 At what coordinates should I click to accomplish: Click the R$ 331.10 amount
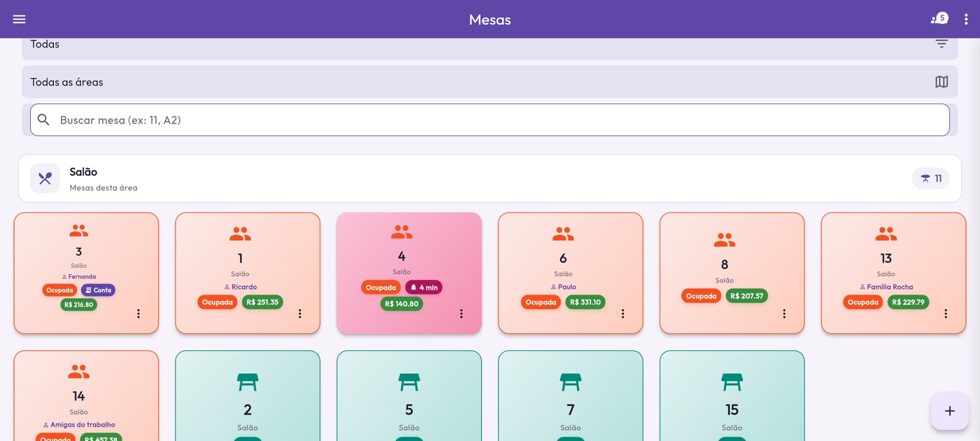586,302
